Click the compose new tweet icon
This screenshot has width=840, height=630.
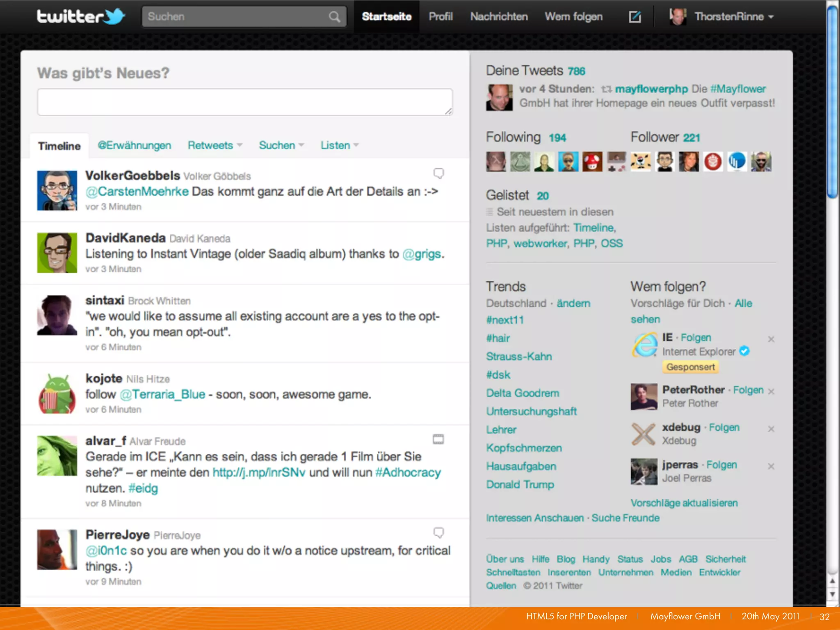pyautogui.click(x=635, y=17)
